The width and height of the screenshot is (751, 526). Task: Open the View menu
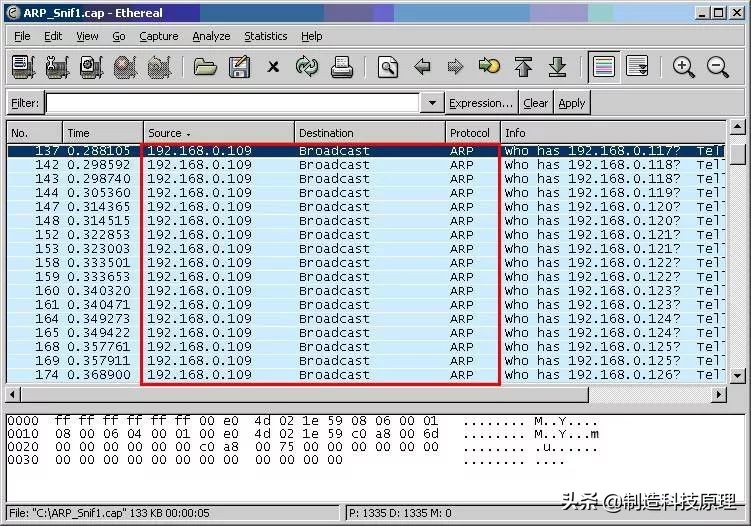[x=87, y=36]
